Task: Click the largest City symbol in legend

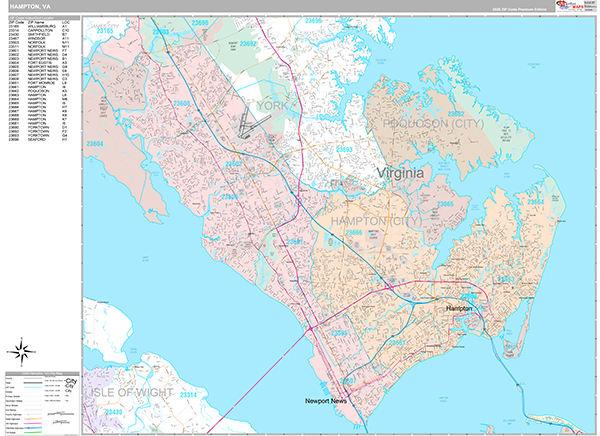Action: tap(71, 381)
